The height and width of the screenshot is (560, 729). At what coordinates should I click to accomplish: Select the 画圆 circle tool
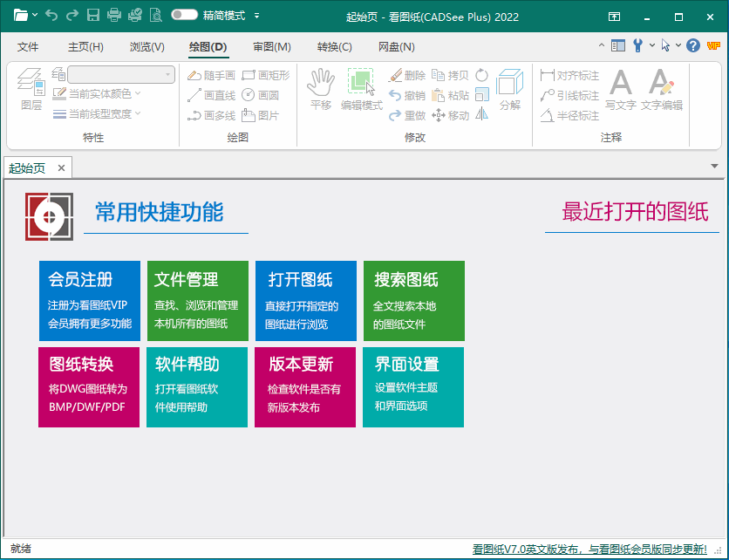point(261,95)
